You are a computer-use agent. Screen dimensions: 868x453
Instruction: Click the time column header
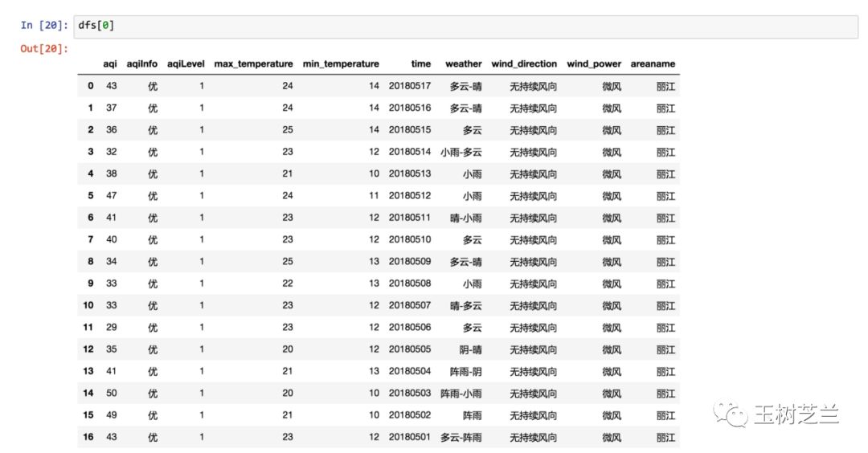click(x=420, y=63)
